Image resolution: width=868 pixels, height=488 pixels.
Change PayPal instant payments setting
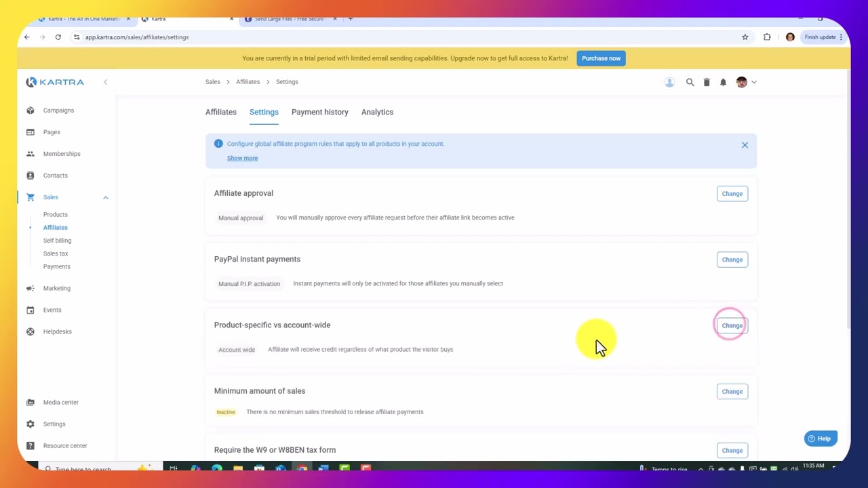(732, 260)
